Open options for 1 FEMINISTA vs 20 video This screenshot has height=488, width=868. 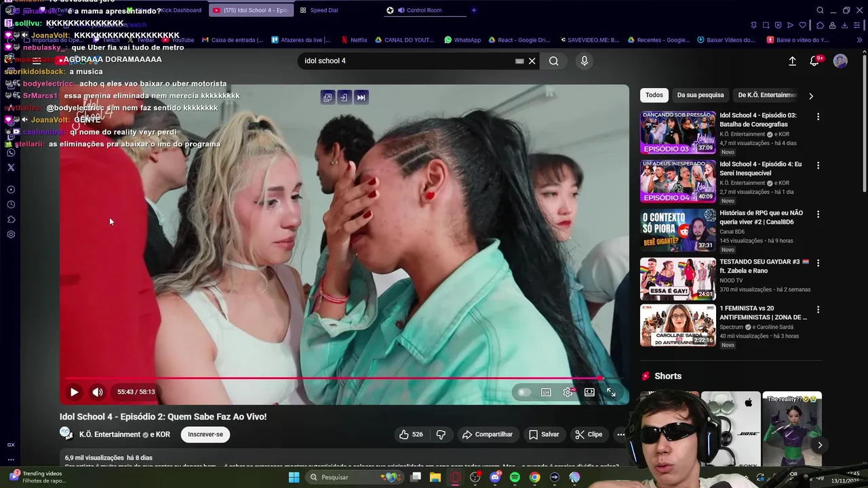click(x=818, y=310)
